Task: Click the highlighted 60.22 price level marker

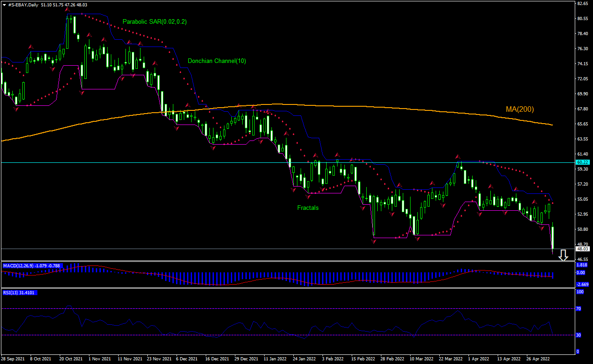Action: coord(583,162)
